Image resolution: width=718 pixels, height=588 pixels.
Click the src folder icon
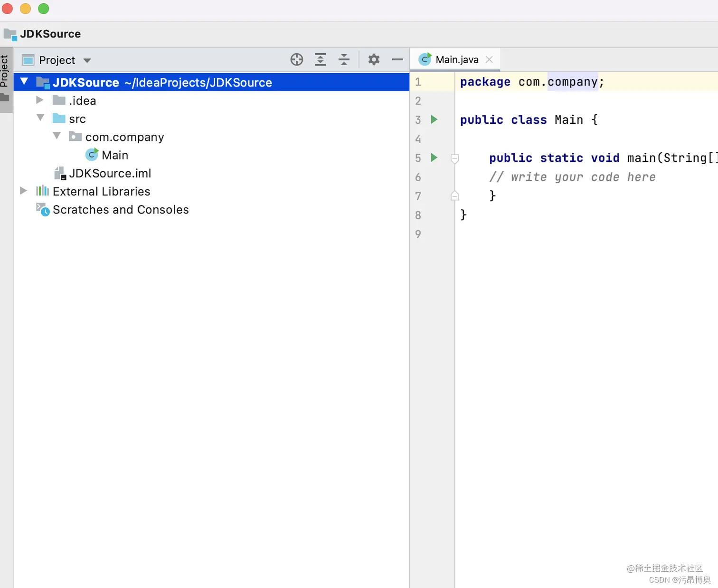(59, 118)
